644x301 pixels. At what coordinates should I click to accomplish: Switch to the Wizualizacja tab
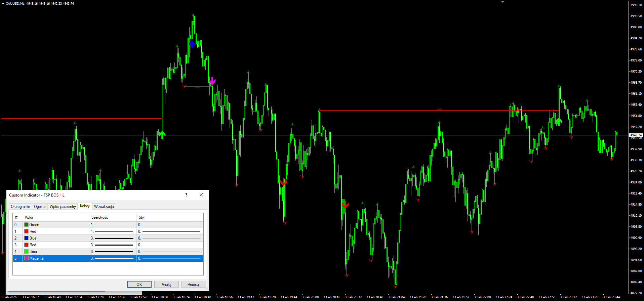(x=104, y=207)
